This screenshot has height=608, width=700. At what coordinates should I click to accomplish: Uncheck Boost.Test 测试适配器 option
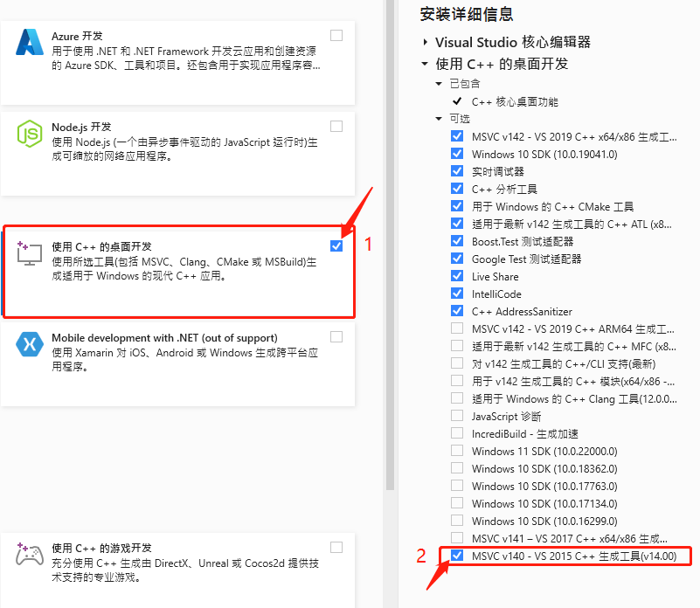tap(457, 241)
